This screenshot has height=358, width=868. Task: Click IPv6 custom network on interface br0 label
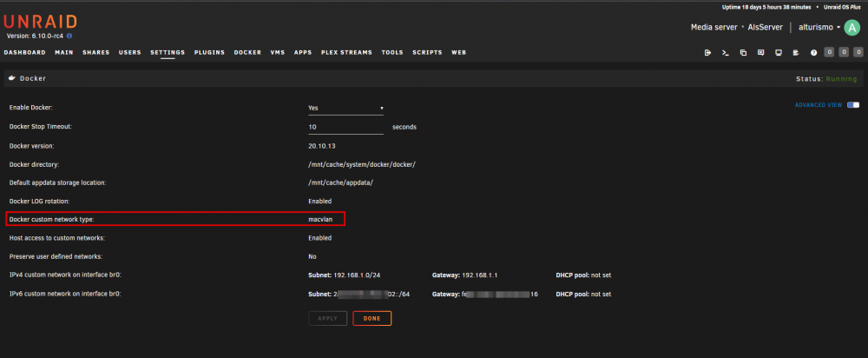(65, 294)
